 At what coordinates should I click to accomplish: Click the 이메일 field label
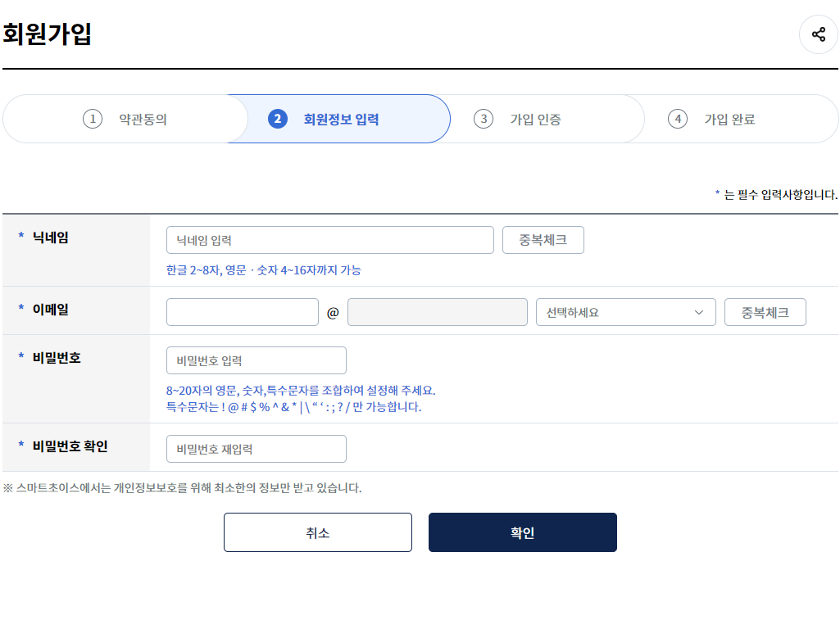point(50,310)
